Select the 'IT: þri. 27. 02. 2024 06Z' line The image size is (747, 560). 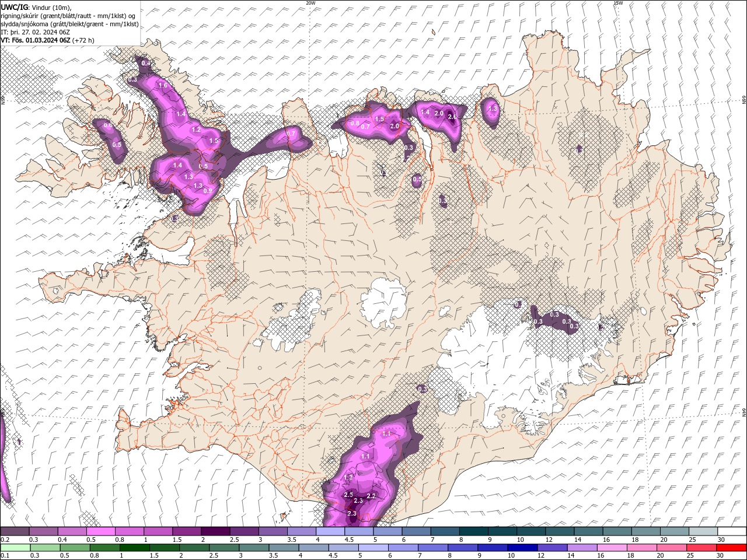[36, 32]
